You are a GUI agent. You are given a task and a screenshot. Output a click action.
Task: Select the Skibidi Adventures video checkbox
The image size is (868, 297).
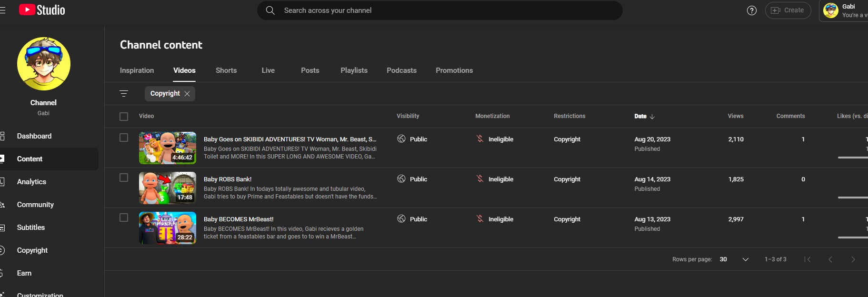point(124,138)
